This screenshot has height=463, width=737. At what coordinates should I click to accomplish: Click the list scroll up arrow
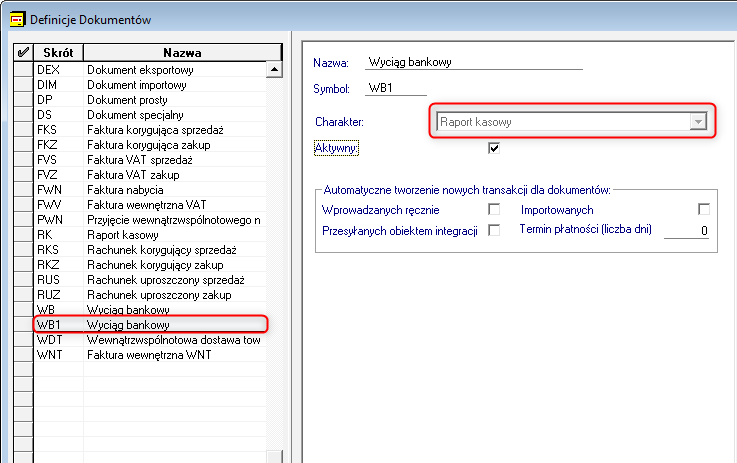coord(274,70)
